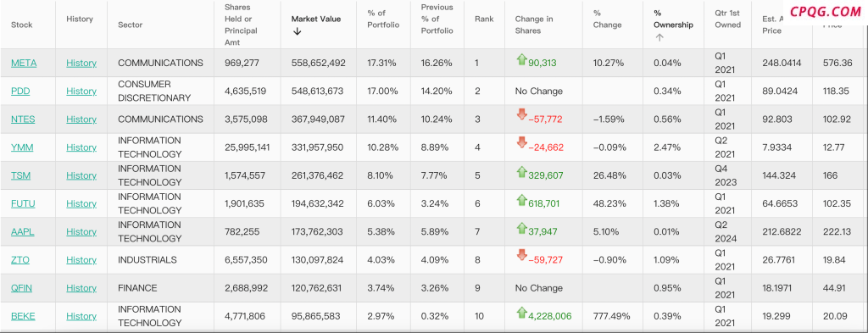
Task: View History for the BEKE row
Action: tap(81, 316)
